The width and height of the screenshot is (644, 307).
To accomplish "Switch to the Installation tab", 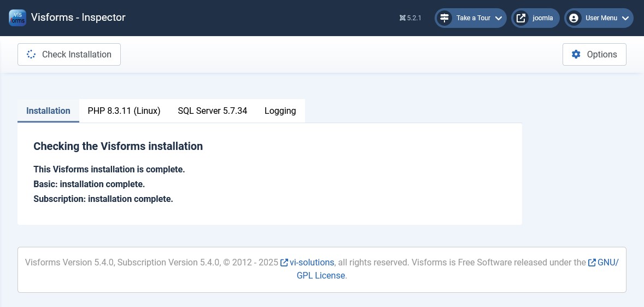I will point(48,111).
